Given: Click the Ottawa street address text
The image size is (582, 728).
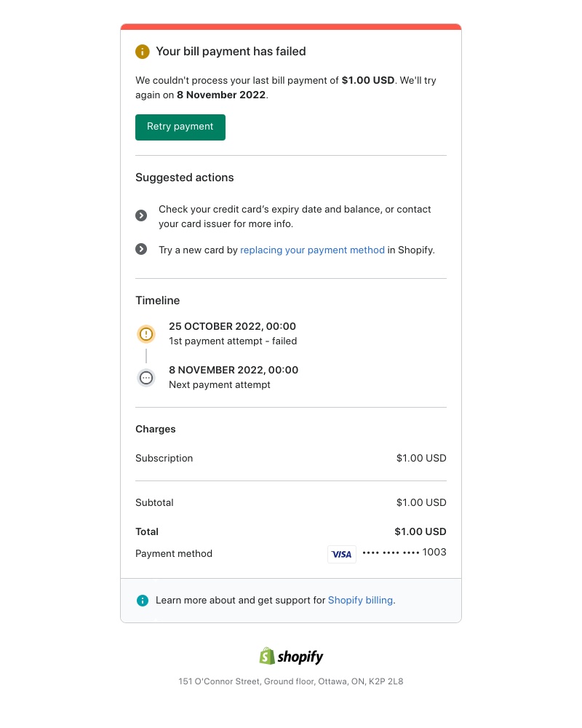Looking at the screenshot, I should 290,681.
